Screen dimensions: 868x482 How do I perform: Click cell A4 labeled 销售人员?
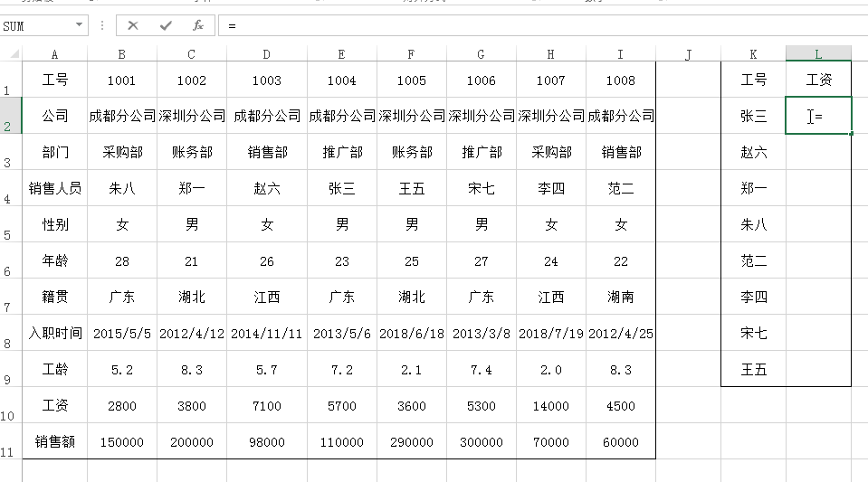tap(55, 188)
